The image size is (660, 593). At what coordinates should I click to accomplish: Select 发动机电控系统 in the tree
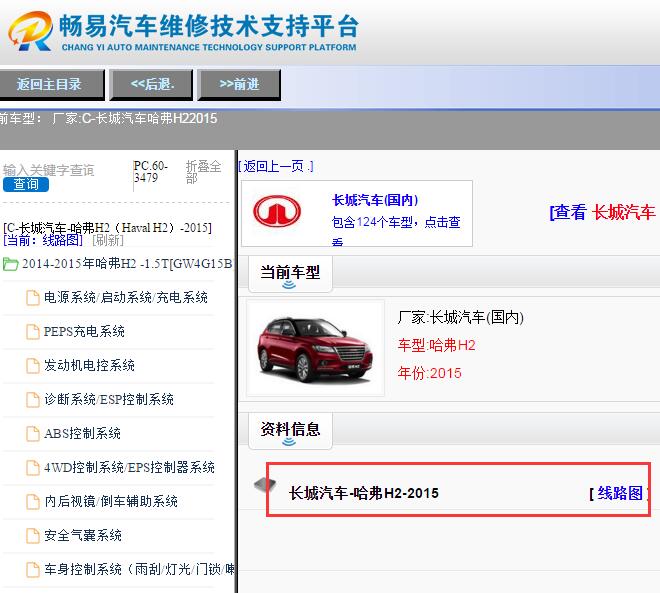pyautogui.click(x=89, y=365)
